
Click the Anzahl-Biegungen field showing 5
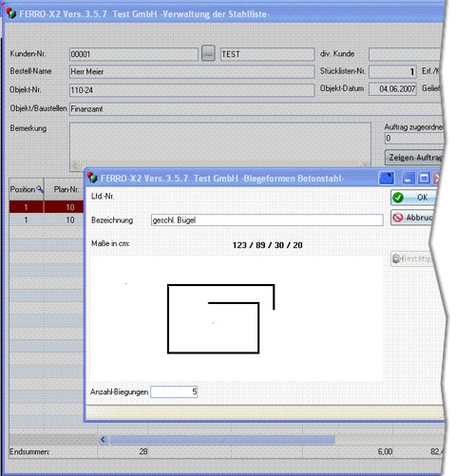(174, 391)
